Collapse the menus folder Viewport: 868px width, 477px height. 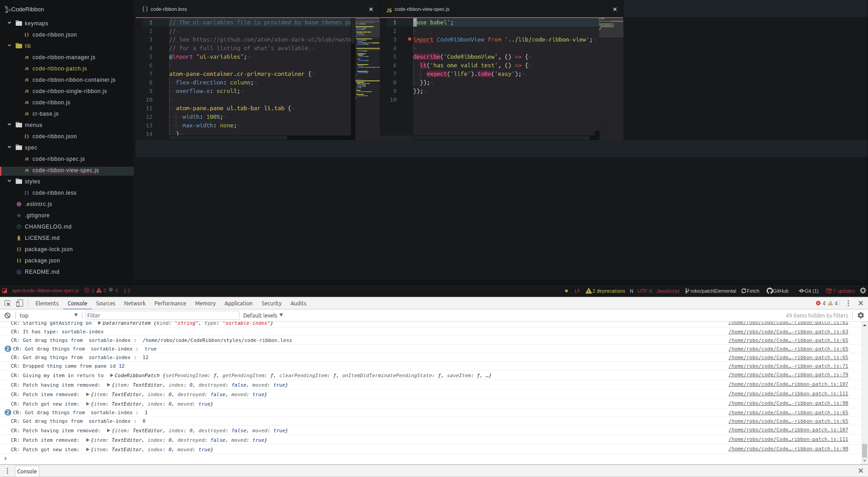[x=9, y=125]
